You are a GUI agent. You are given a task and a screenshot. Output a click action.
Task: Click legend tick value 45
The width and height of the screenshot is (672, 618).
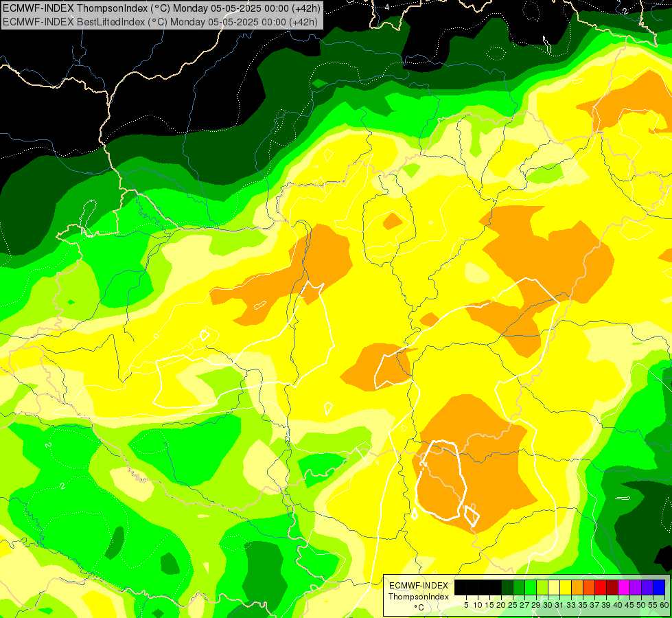tap(629, 605)
